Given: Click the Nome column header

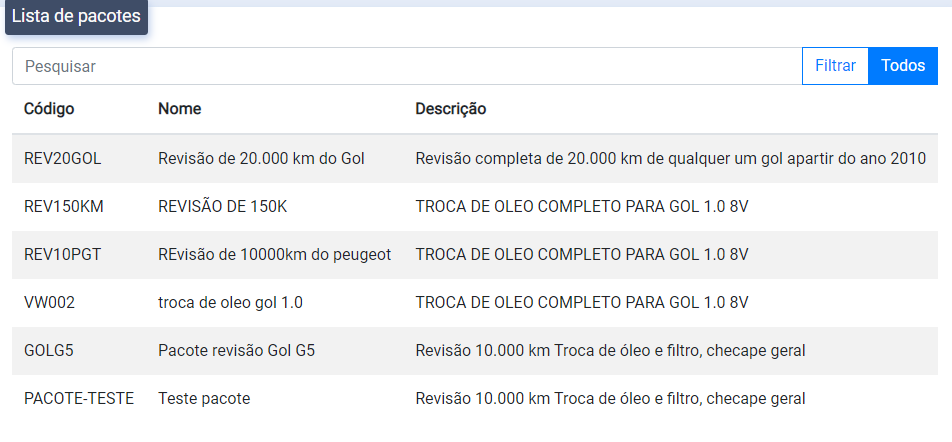Looking at the screenshot, I should (x=179, y=109).
